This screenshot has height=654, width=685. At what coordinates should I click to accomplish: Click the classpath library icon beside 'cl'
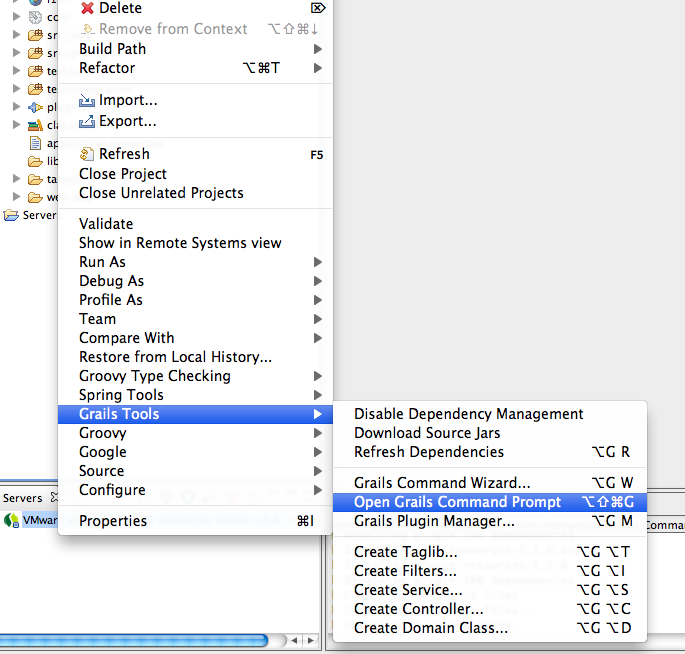tap(35, 125)
